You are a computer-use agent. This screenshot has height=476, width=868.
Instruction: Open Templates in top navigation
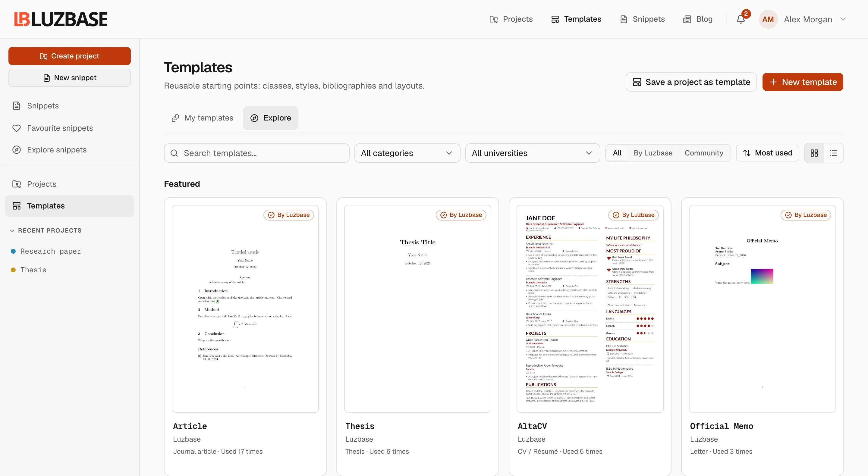[576, 19]
